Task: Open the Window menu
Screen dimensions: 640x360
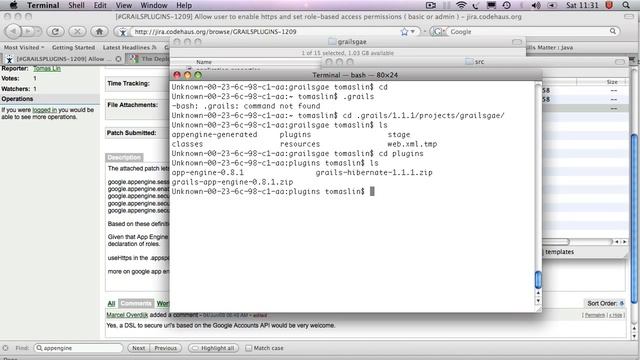Action: click(154, 5)
